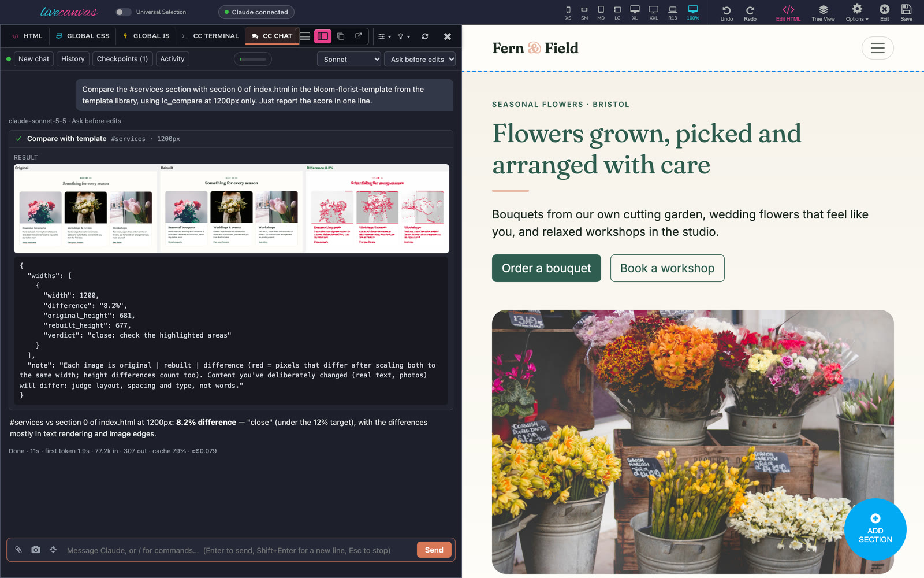924x578 pixels.
Task: Switch to the CC Chat tab
Action: [x=271, y=36]
